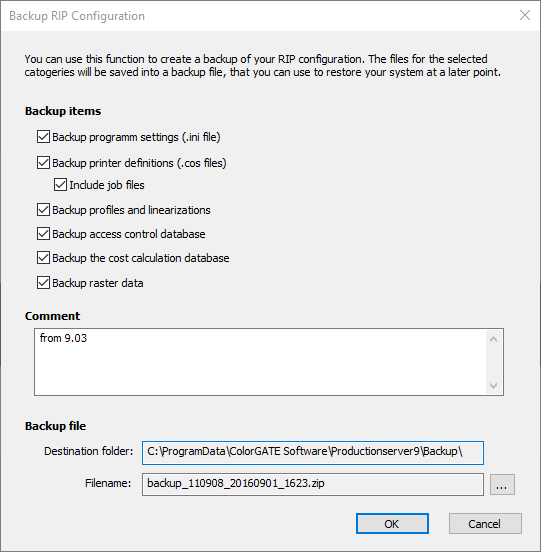Click the Comment box scrollbar track

493,362
